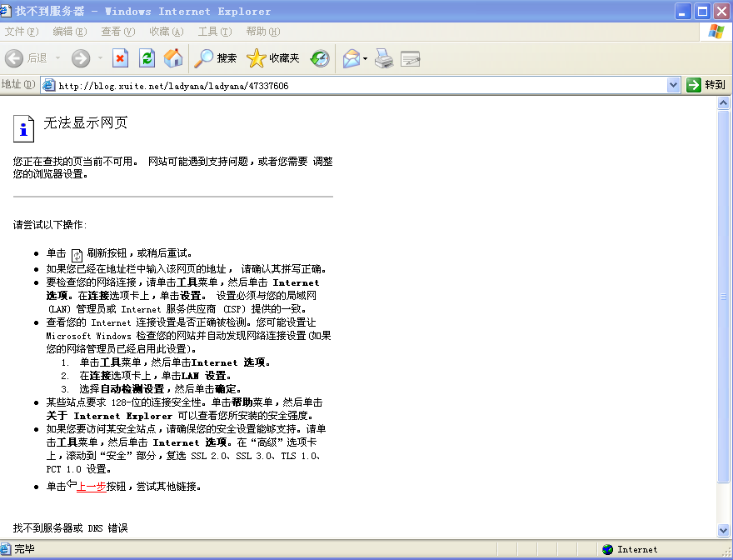Open the Forward history dropdown arrow
The width and height of the screenshot is (733, 560).
pos(100,58)
